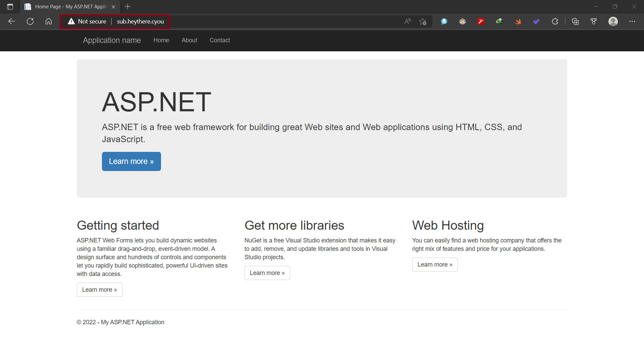The width and height of the screenshot is (644, 342).
Task: Open the Extensions puzzle menu
Action: pyautogui.click(x=555, y=21)
